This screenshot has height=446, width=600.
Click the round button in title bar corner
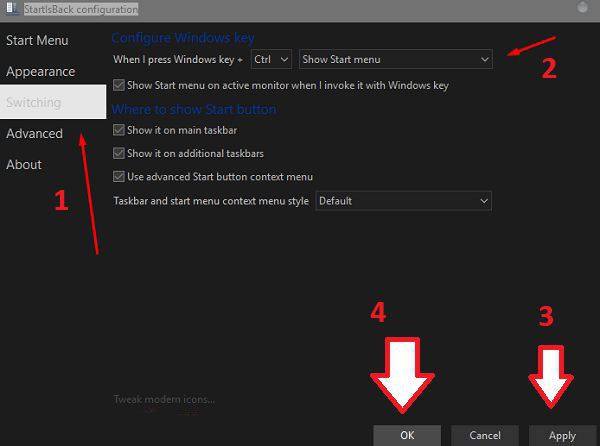click(582, 7)
